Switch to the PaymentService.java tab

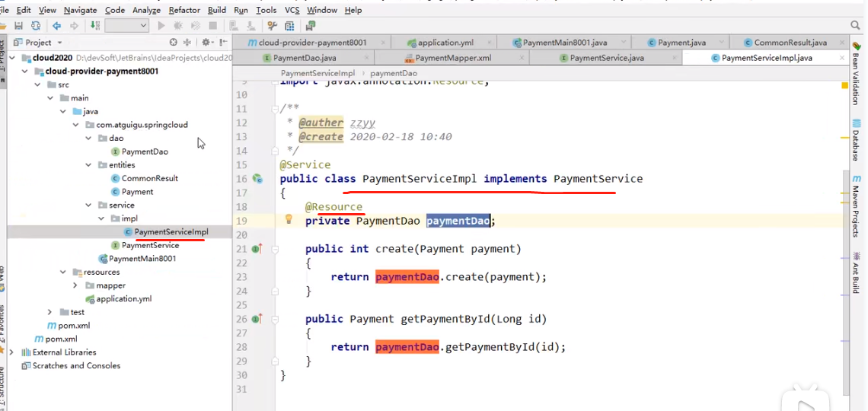pos(605,58)
